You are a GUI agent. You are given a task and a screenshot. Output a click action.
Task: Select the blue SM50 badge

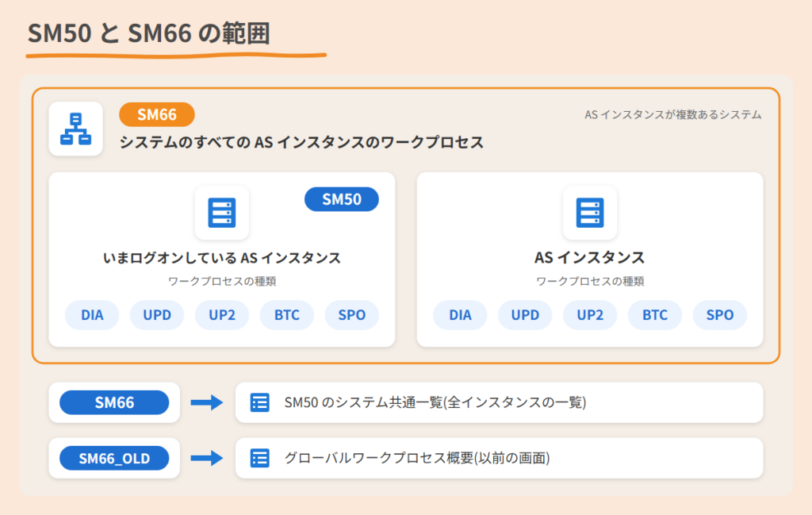coord(342,199)
